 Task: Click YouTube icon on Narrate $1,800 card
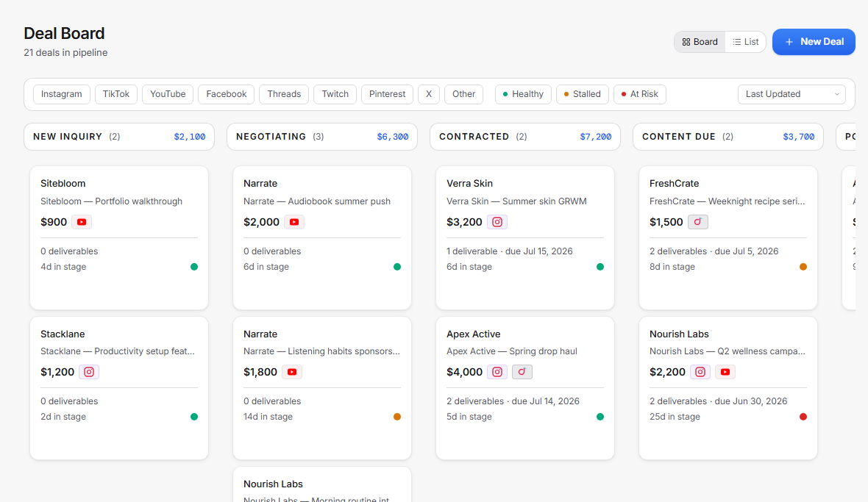pos(292,372)
